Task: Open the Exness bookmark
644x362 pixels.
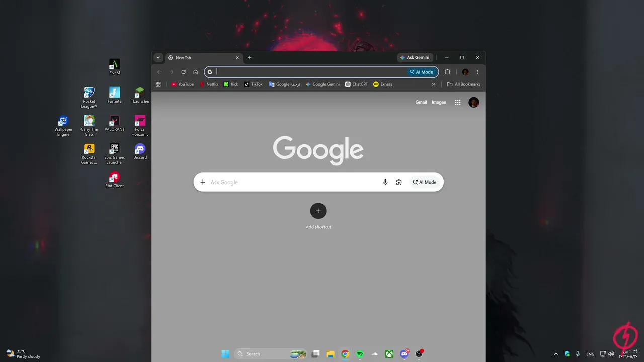Action: point(383,84)
